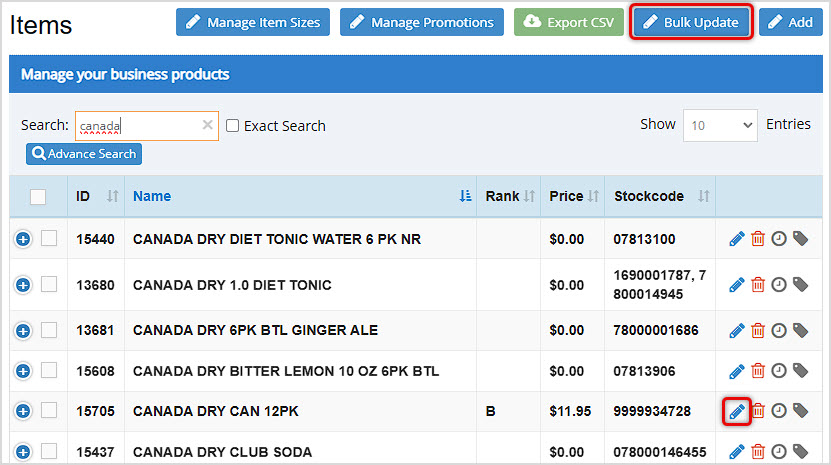The image size is (831, 465).
Task: Click tag icon for item 13680
Action: pyautogui.click(x=800, y=285)
